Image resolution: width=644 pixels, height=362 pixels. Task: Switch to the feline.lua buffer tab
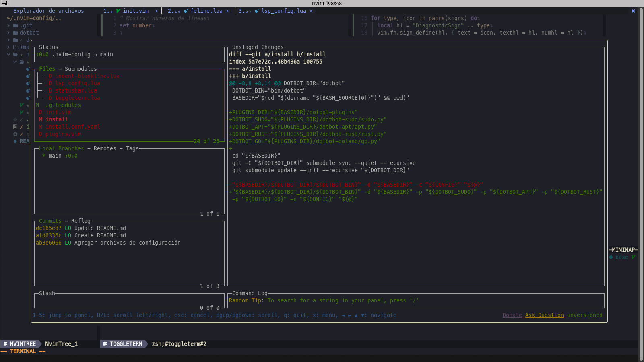pos(199,11)
